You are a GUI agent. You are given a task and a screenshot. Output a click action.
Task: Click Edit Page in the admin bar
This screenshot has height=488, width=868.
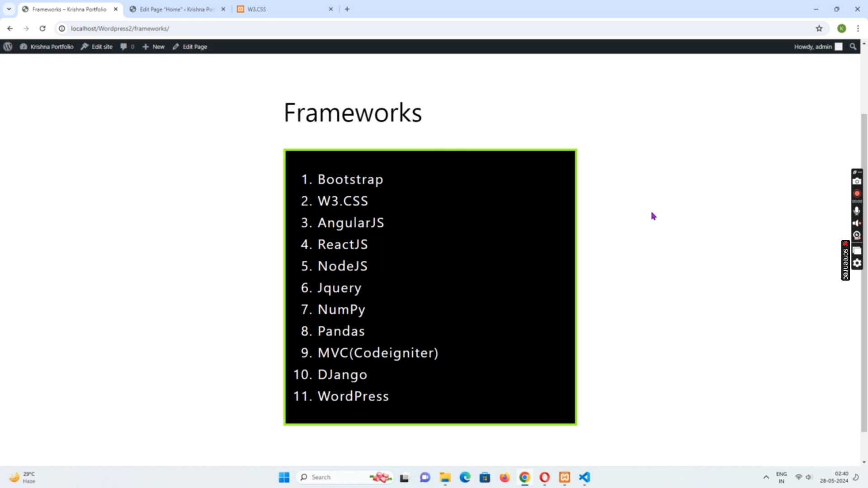(190, 47)
